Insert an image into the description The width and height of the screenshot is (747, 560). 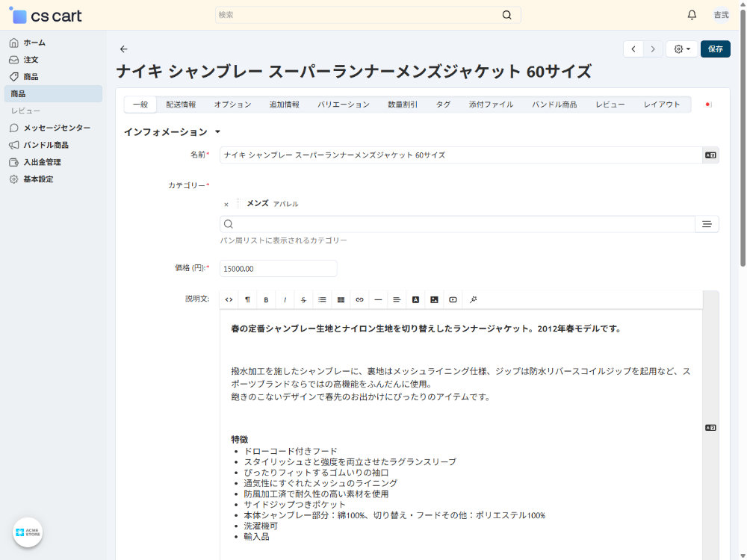pyautogui.click(x=434, y=299)
